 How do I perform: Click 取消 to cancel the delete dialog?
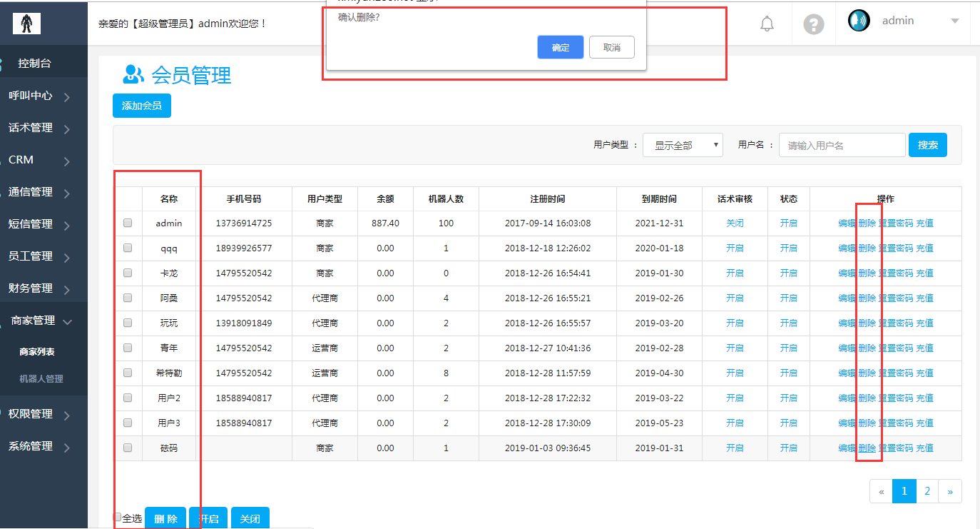(x=611, y=48)
